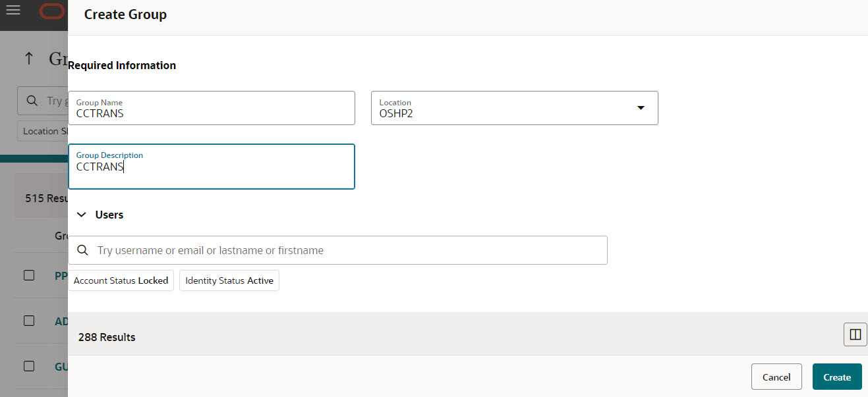Click the magnifier icon in the username search field

(83, 250)
